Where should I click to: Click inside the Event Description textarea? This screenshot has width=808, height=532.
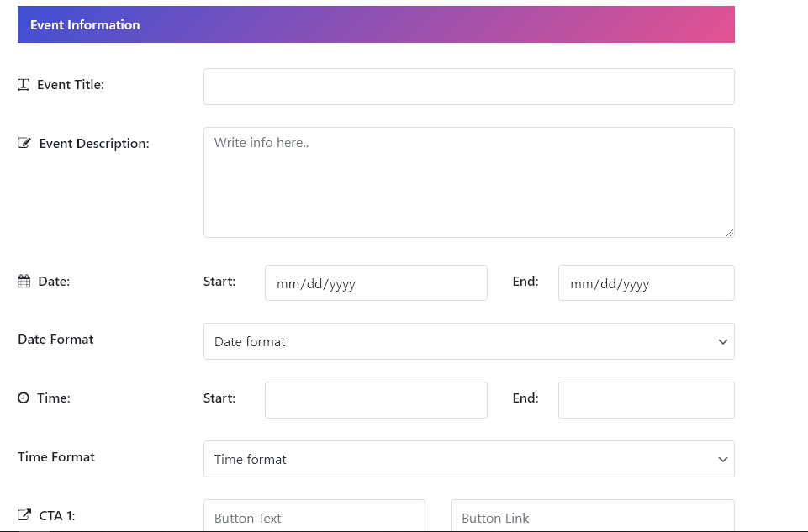pos(468,182)
